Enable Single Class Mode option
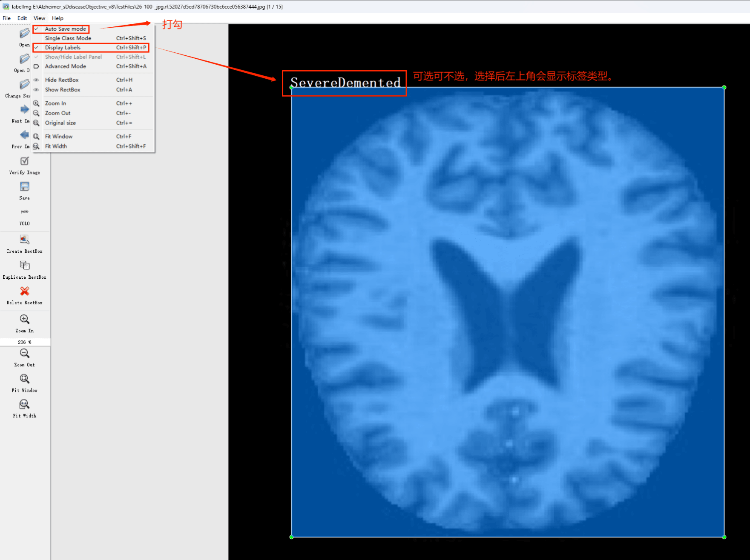The height and width of the screenshot is (560, 750). pos(93,38)
